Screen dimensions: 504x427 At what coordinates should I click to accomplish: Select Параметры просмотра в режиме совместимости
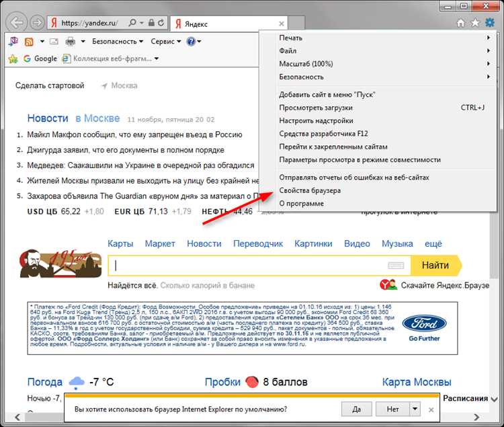point(378,160)
